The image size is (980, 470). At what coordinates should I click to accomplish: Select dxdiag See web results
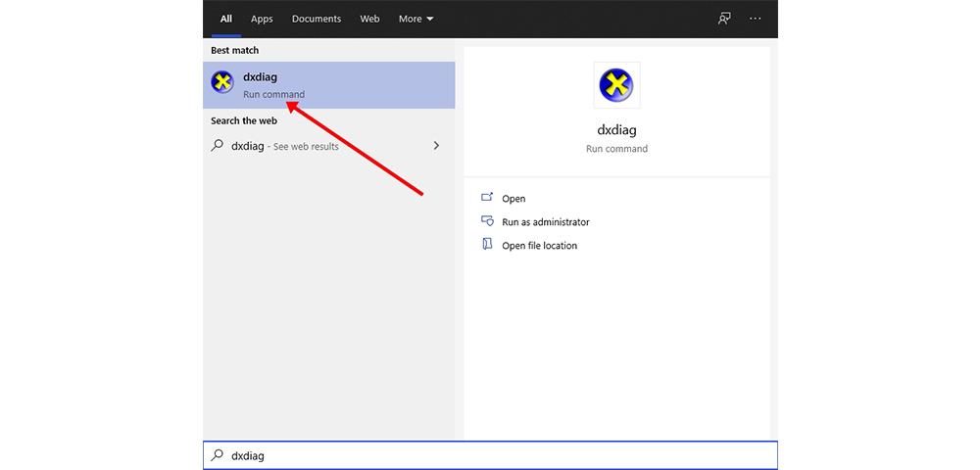point(328,146)
